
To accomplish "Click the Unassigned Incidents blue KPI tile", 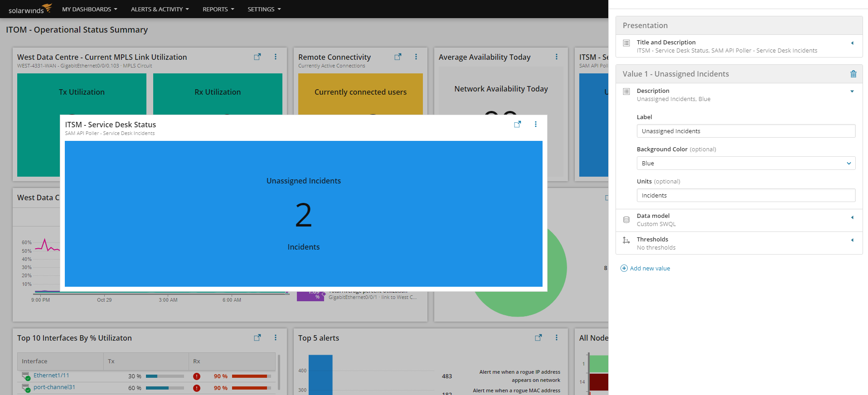I will 304,214.
